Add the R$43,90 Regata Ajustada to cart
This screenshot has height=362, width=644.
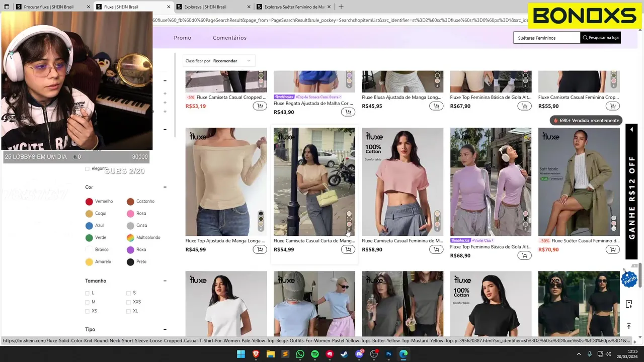pos(348,112)
